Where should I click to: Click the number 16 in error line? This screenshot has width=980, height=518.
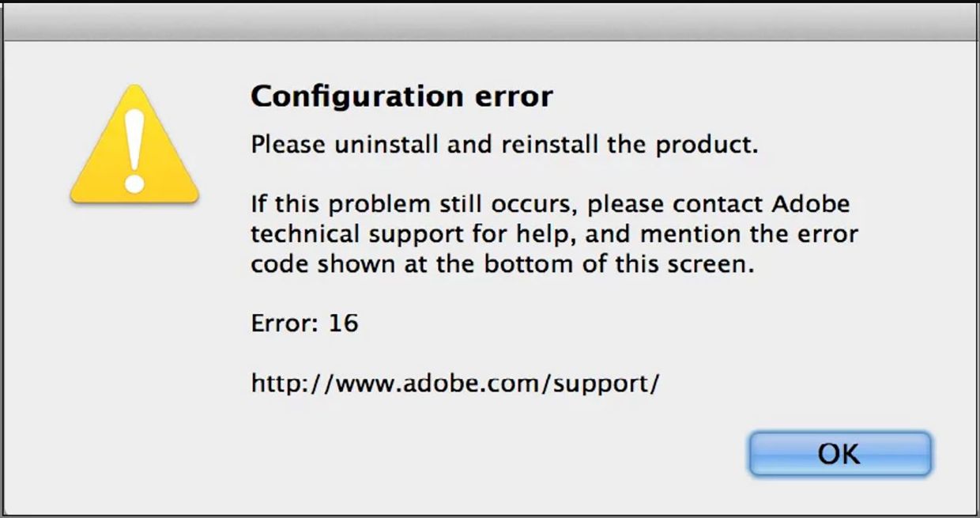[343, 323]
